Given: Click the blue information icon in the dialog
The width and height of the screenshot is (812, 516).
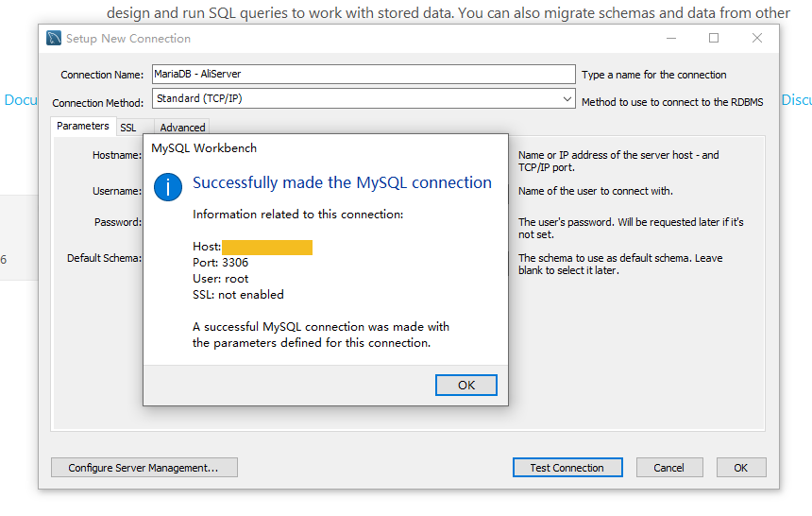Looking at the screenshot, I should click(x=168, y=186).
